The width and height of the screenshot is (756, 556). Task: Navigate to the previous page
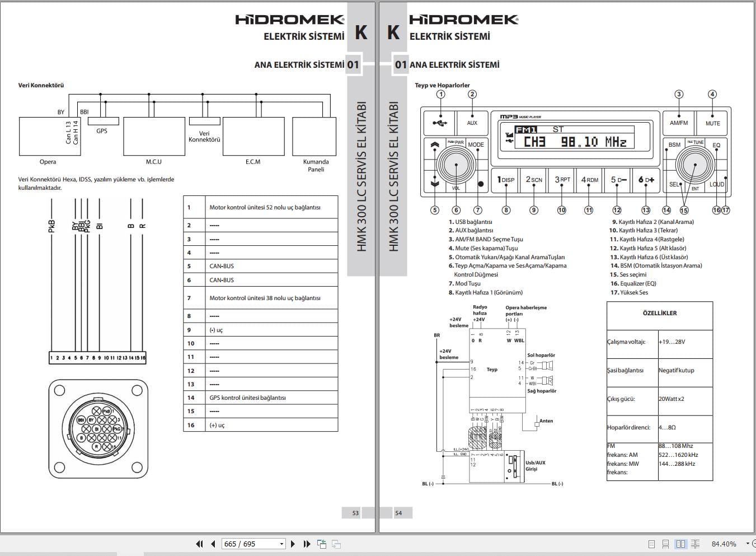coord(213,544)
